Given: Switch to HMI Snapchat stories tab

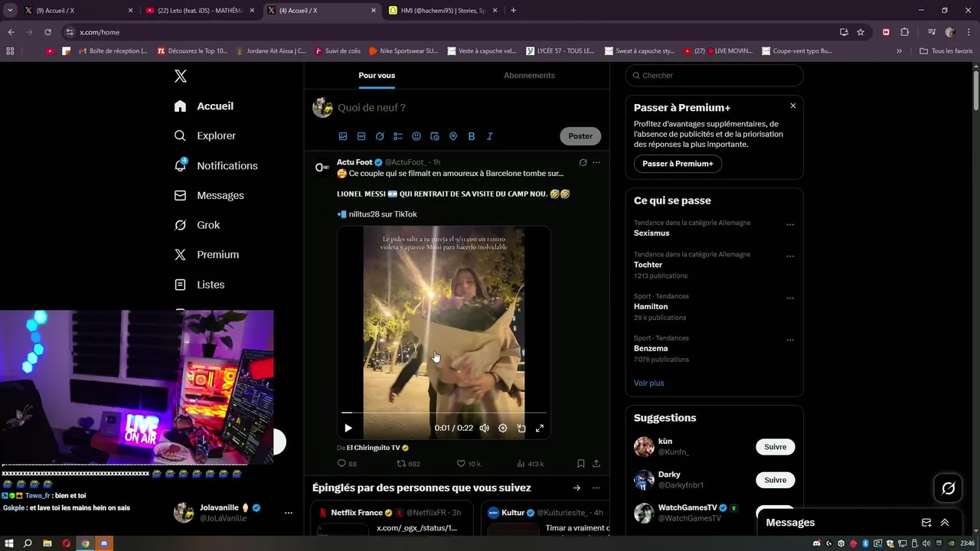Looking at the screenshot, I should coord(443,11).
